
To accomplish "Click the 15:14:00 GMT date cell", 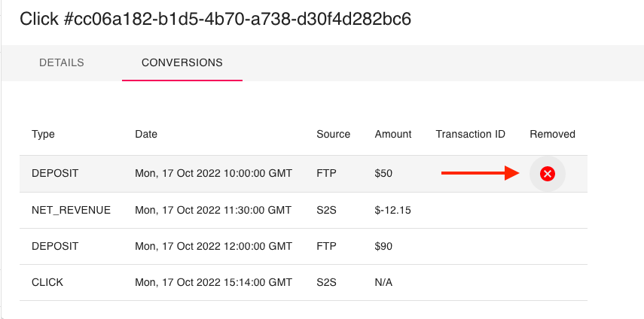I will [x=213, y=282].
